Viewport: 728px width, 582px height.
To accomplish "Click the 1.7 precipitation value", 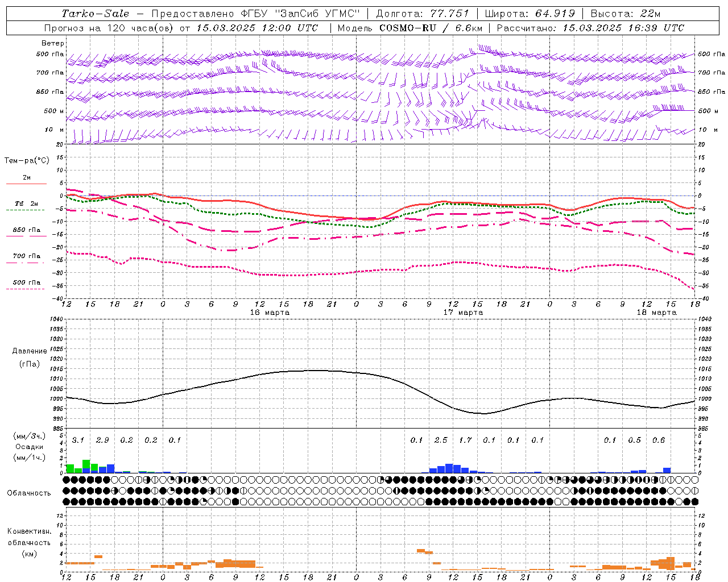I will 465,440.
